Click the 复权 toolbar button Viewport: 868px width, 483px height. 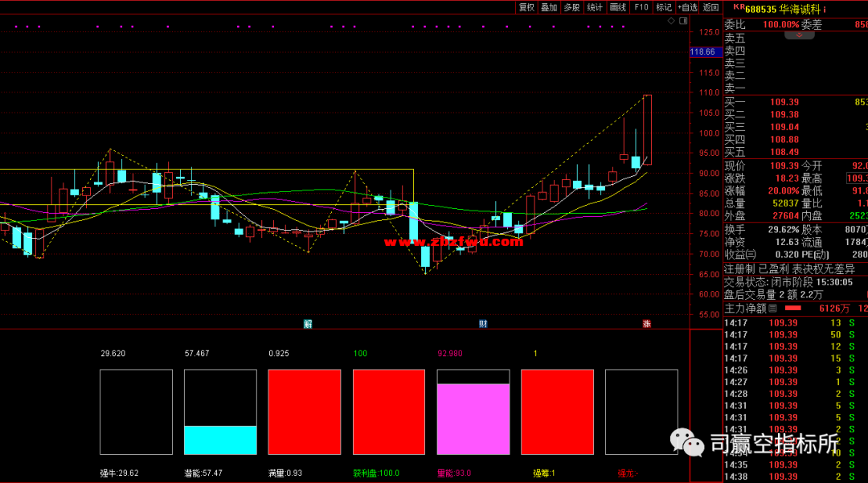526,7
